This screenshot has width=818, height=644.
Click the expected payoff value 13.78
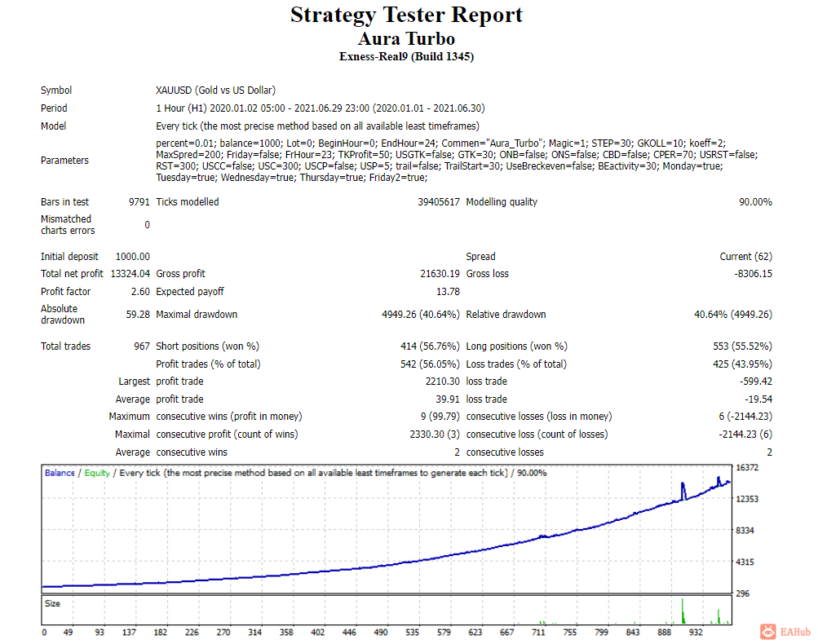coord(448,292)
